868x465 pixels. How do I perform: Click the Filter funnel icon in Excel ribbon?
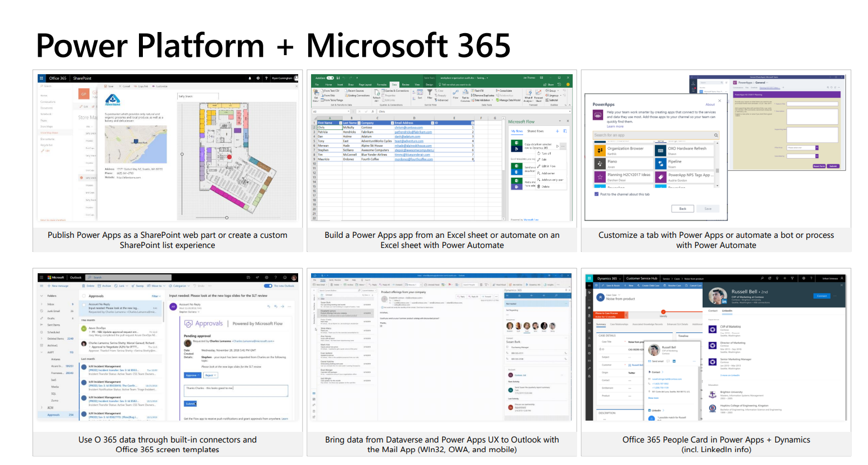point(430,93)
